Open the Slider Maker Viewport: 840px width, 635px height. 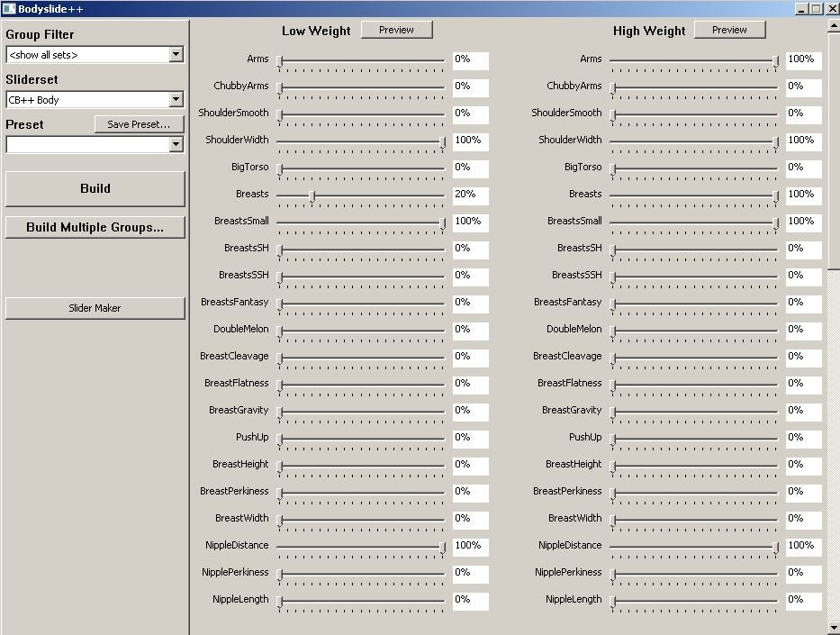point(95,308)
